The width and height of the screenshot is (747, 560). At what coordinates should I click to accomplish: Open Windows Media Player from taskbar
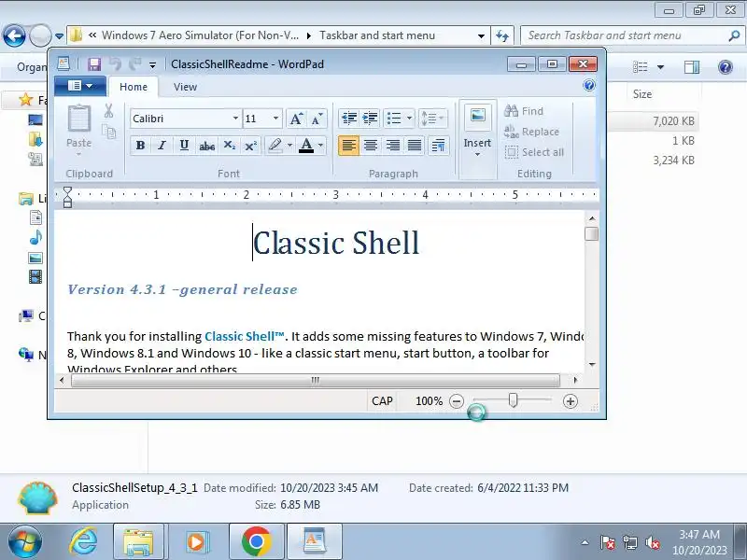tap(196, 541)
